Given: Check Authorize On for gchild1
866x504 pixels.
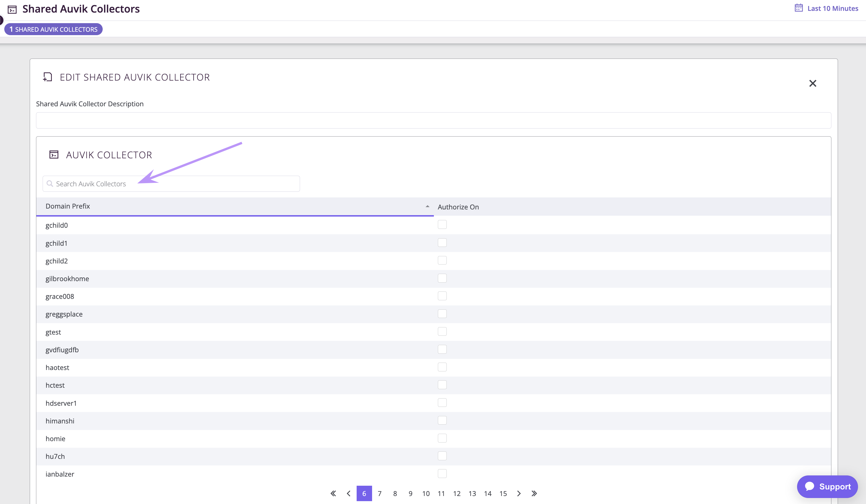Looking at the screenshot, I should 442,242.
